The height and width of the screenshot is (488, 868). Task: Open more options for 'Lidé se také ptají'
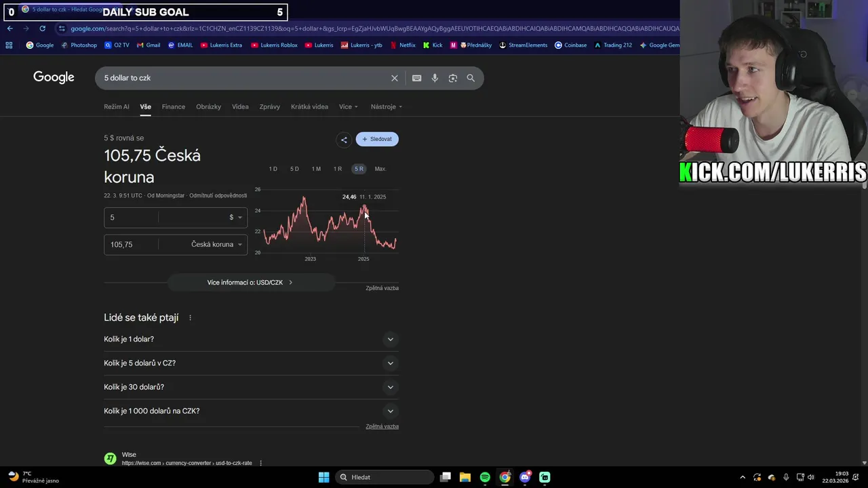point(190,318)
